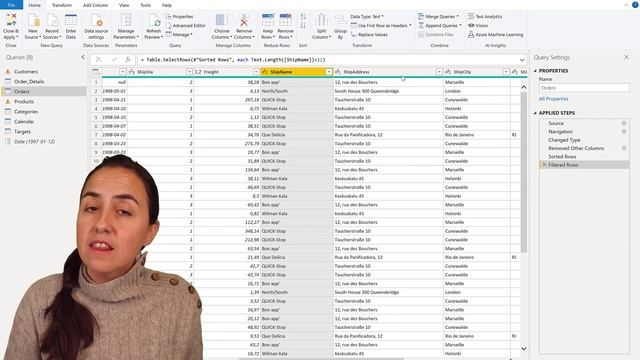Click the ShipName column type icon
Viewport: 640px width, 360px height.
(264, 72)
